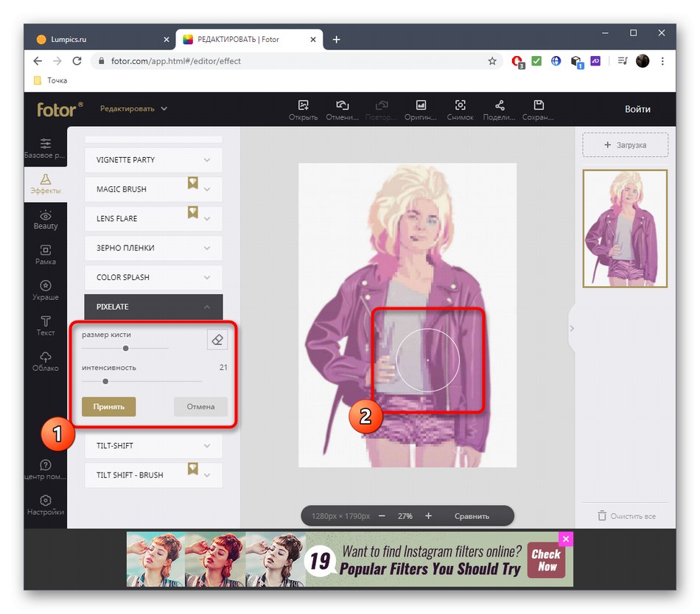Open Украшения sidebar section
Image resolution: width=700 pixels, height=614 pixels.
point(45,291)
